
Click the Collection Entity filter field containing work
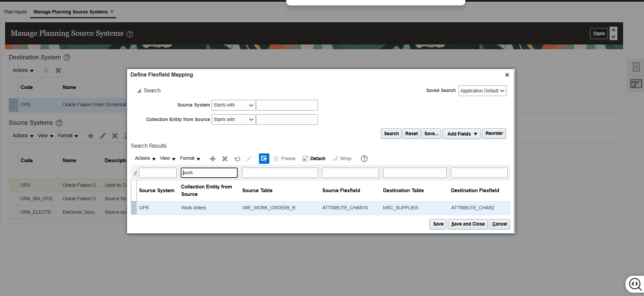[209, 173]
